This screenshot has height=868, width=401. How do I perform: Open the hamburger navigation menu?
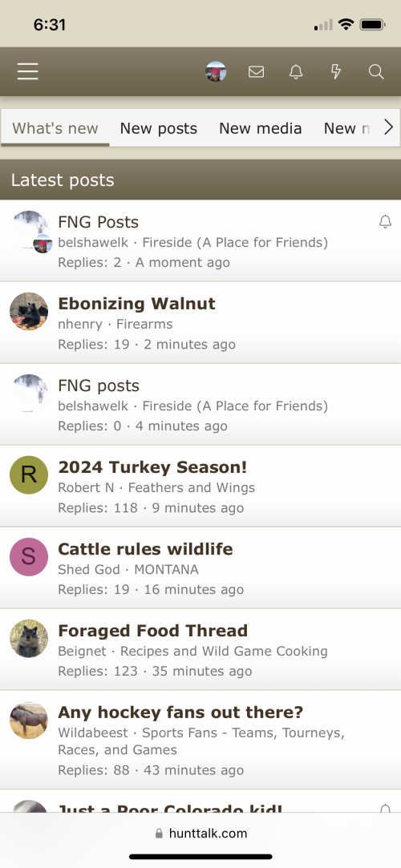point(28,71)
